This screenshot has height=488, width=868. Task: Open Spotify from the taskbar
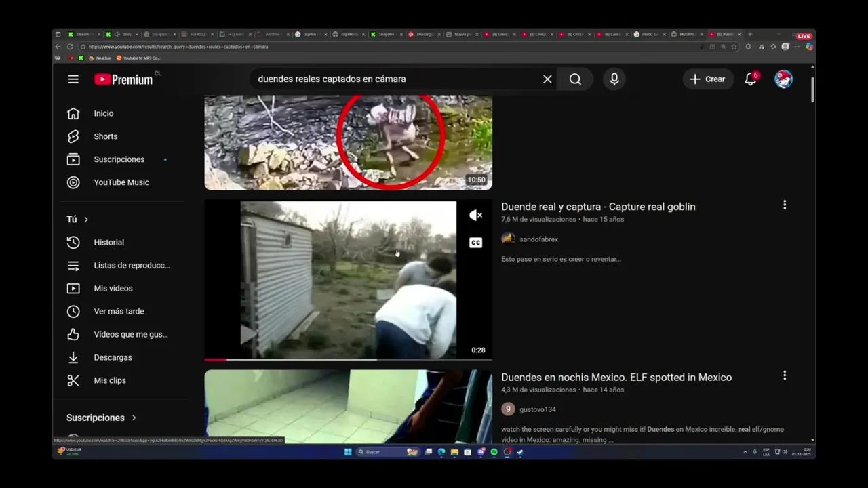[494, 452]
